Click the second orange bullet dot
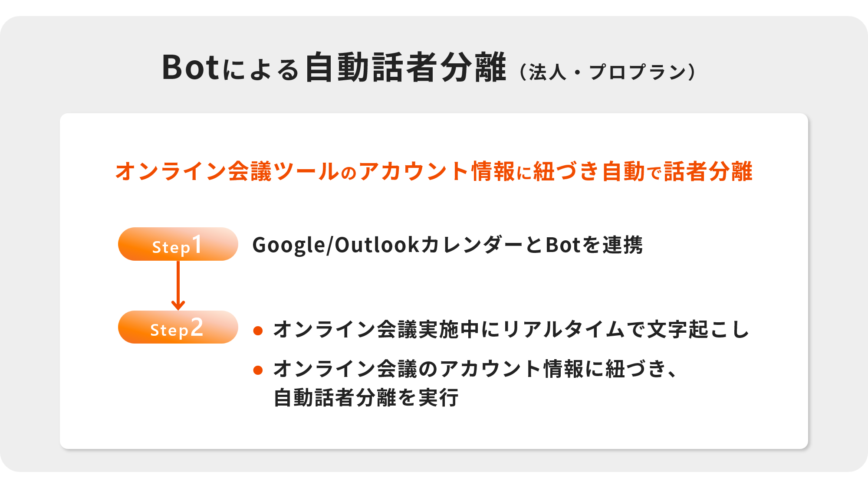 tap(258, 370)
